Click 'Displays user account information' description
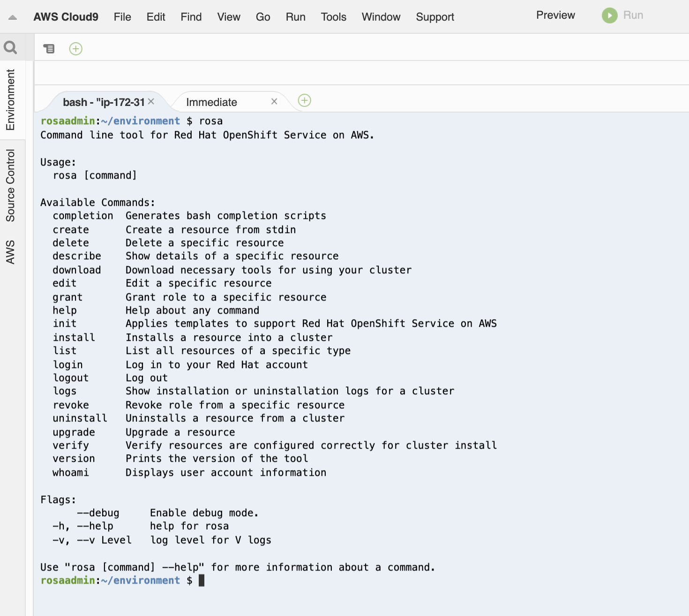The image size is (689, 616). tap(226, 473)
